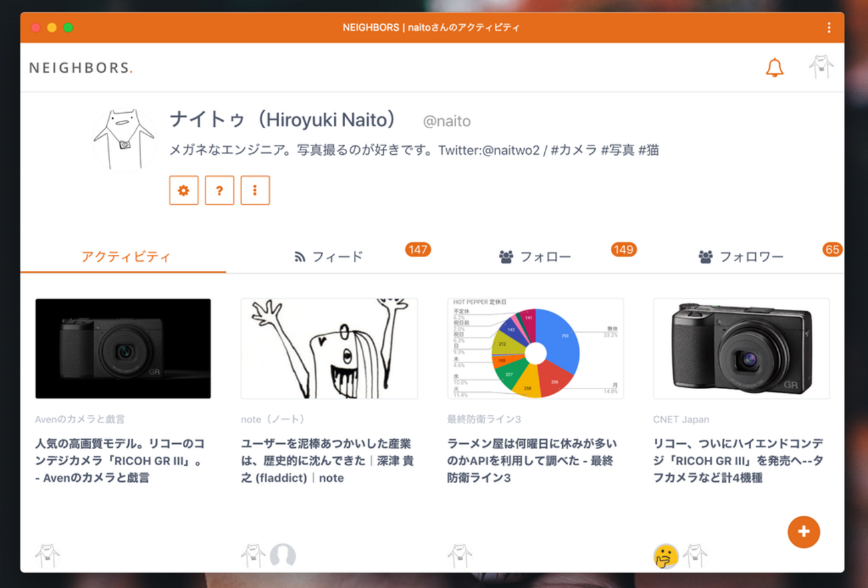Click naito avatar under the note article
The width and height of the screenshot is (868, 588).
(253, 556)
